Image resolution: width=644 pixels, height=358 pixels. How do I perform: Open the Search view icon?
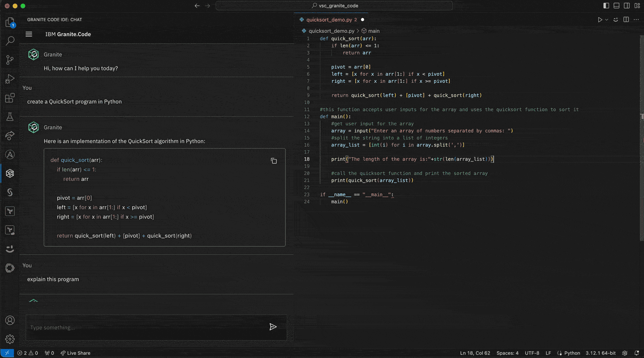click(10, 41)
